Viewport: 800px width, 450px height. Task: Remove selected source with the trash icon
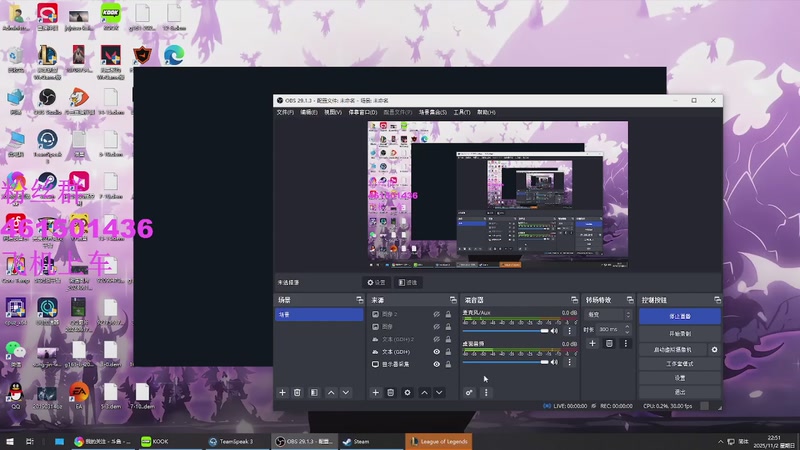[390, 392]
